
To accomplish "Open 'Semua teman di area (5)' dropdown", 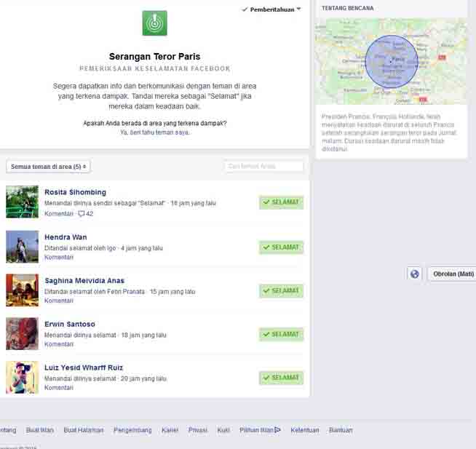I will 48,167.
